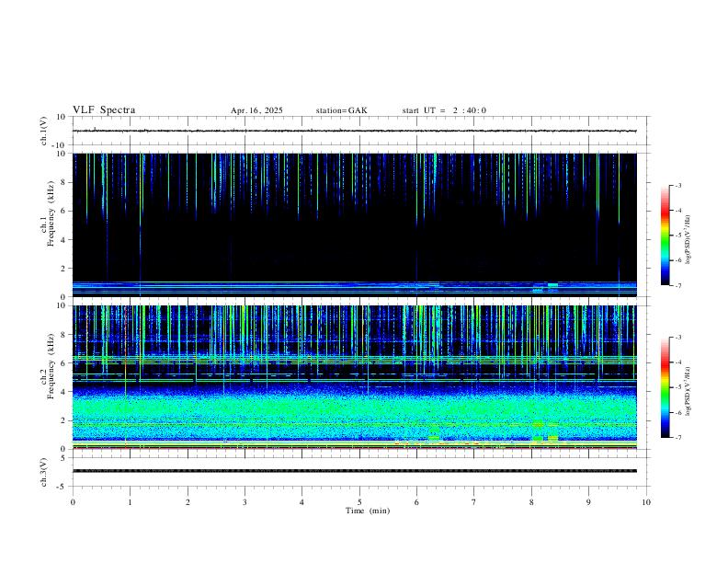
Task: Click the "-4" tick on ch.1 color bar
Action: coord(677,211)
